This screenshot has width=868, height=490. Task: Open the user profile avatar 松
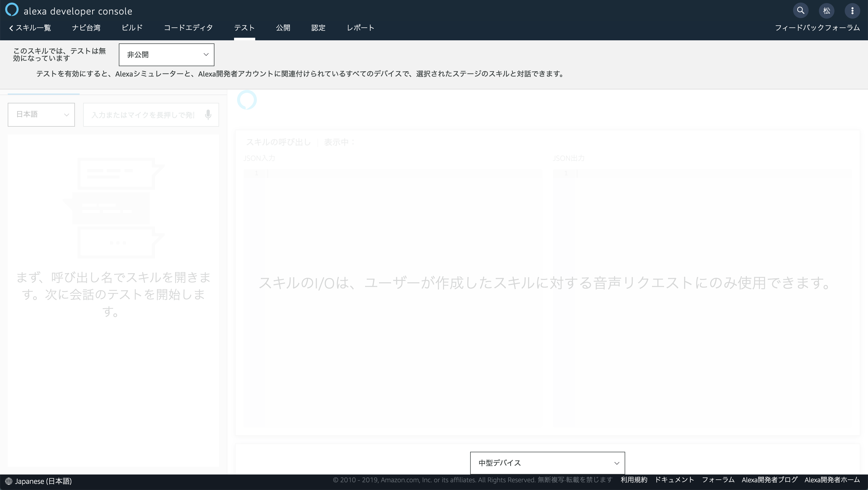827,11
